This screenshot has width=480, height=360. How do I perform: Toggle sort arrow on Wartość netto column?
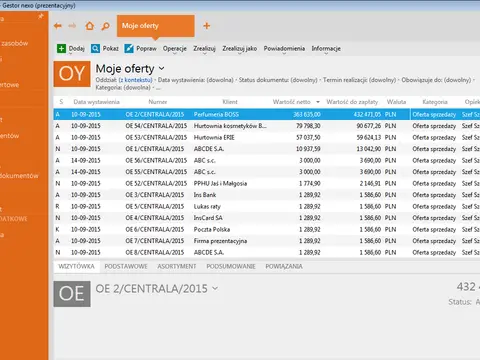tap(318, 102)
